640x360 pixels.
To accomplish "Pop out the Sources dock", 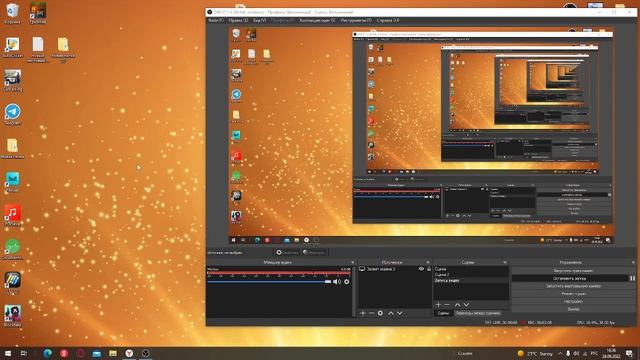I will pyautogui.click(x=428, y=262).
